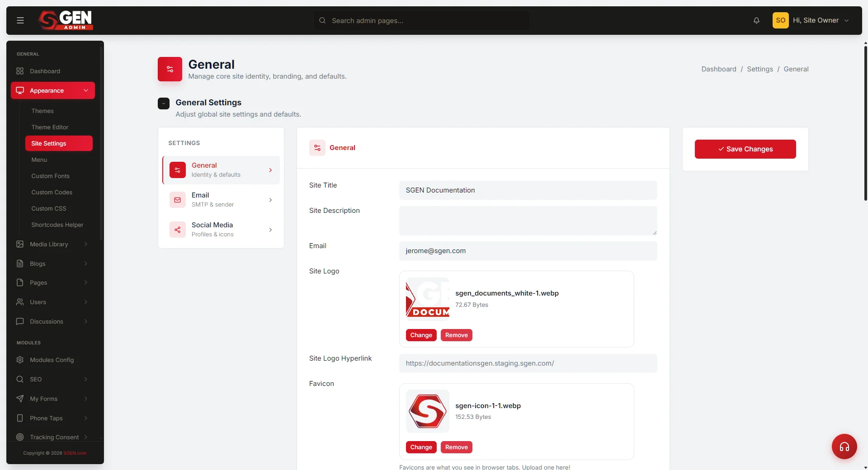Open Custom Fonts in the sidebar
The height and width of the screenshot is (470, 868).
click(x=50, y=176)
